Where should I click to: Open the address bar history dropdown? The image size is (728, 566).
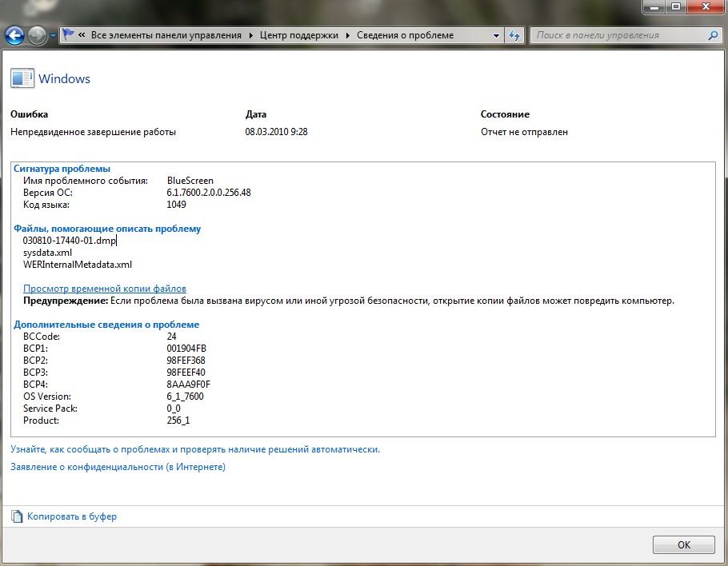[496, 35]
